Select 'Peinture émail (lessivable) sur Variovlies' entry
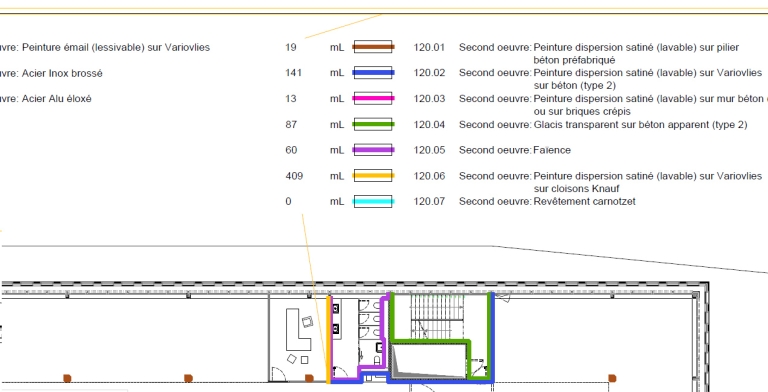768x392 pixels. click(x=116, y=48)
